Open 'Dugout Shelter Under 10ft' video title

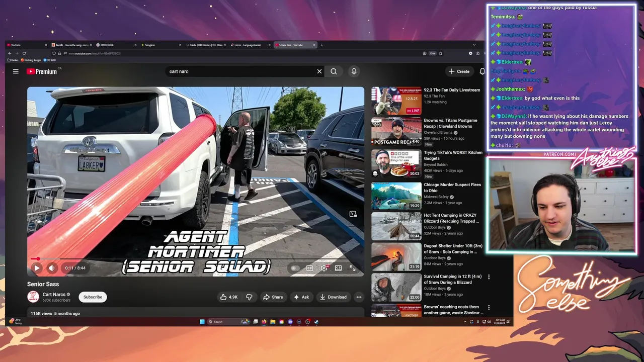coord(453,249)
